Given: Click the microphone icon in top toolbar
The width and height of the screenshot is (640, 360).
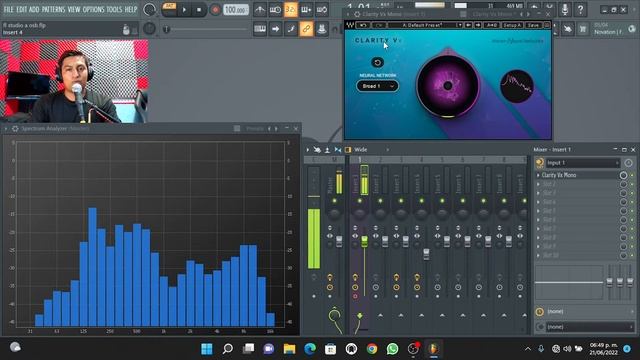Looking at the screenshot, I should (565, 9).
